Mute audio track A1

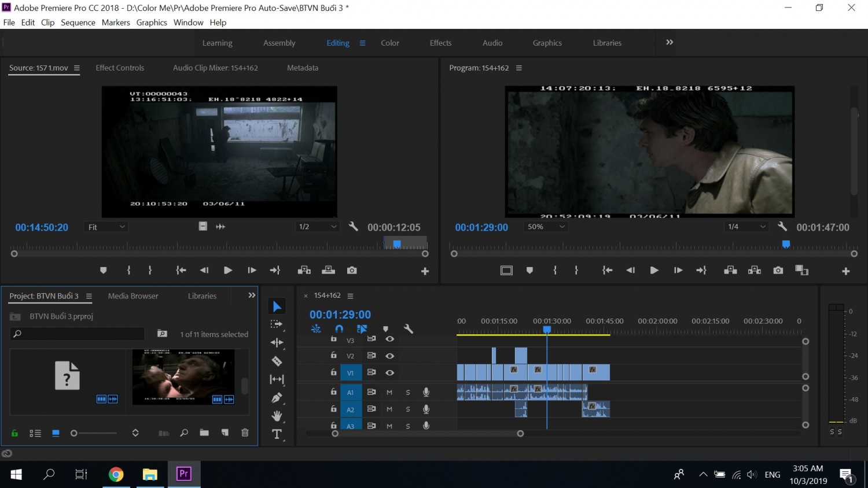click(389, 393)
